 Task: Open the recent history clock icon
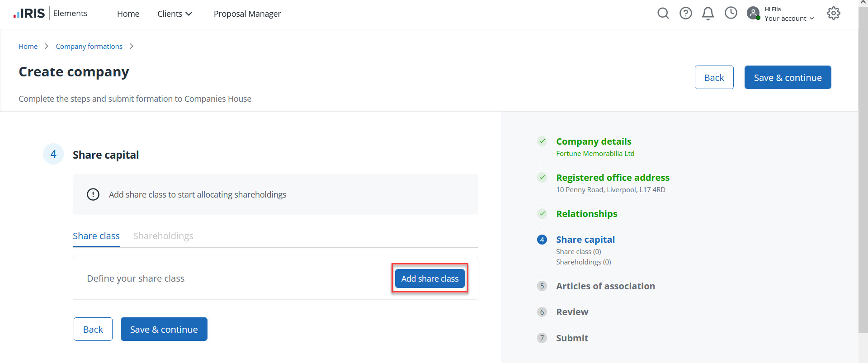point(731,13)
